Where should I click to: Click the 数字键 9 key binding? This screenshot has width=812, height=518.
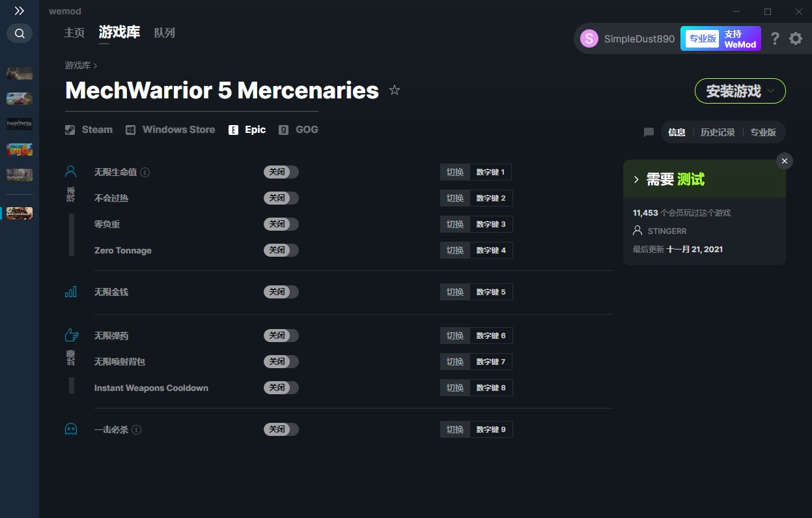click(491, 429)
